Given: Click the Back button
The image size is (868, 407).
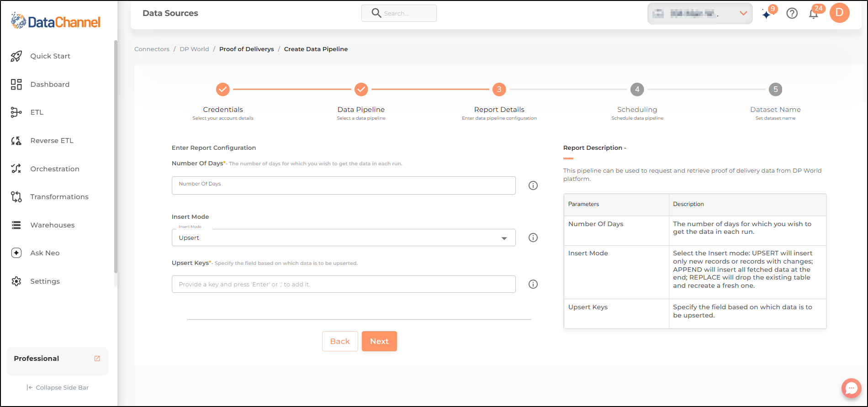Looking at the screenshot, I should tap(340, 341).
